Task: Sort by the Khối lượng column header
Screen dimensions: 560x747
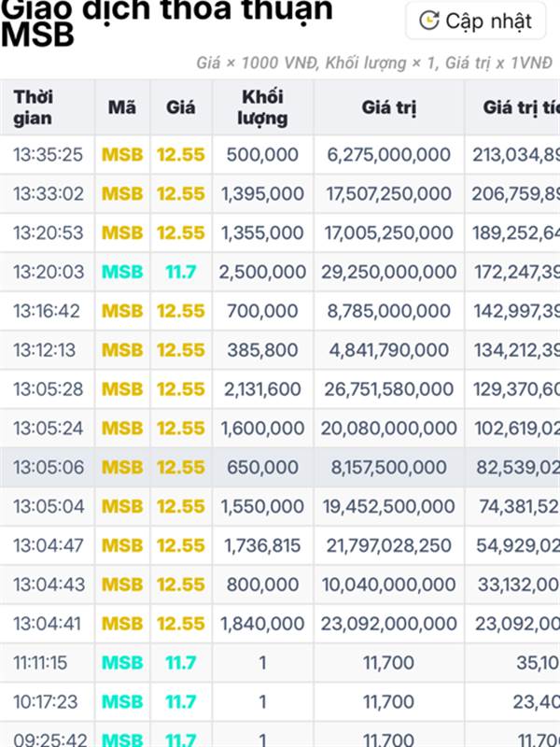Action: click(x=262, y=107)
